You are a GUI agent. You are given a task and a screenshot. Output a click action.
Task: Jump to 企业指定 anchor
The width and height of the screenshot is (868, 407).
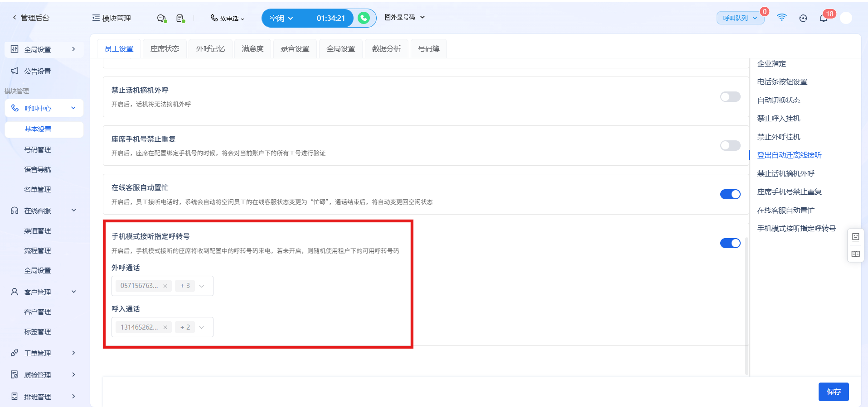771,64
